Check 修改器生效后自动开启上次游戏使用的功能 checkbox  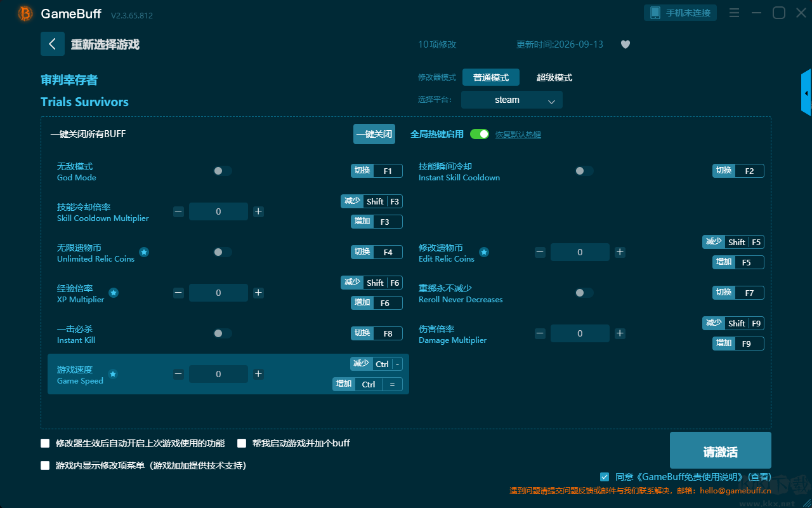[45, 443]
